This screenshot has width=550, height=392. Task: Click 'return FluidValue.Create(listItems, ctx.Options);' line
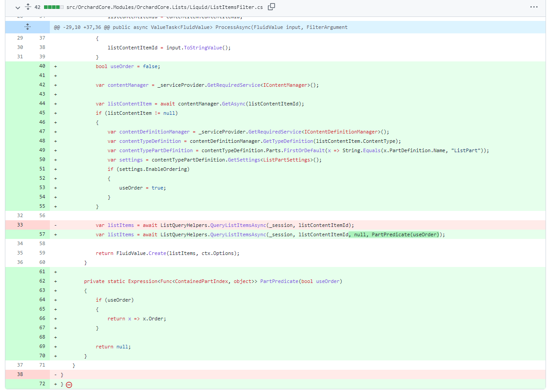coord(167,253)
